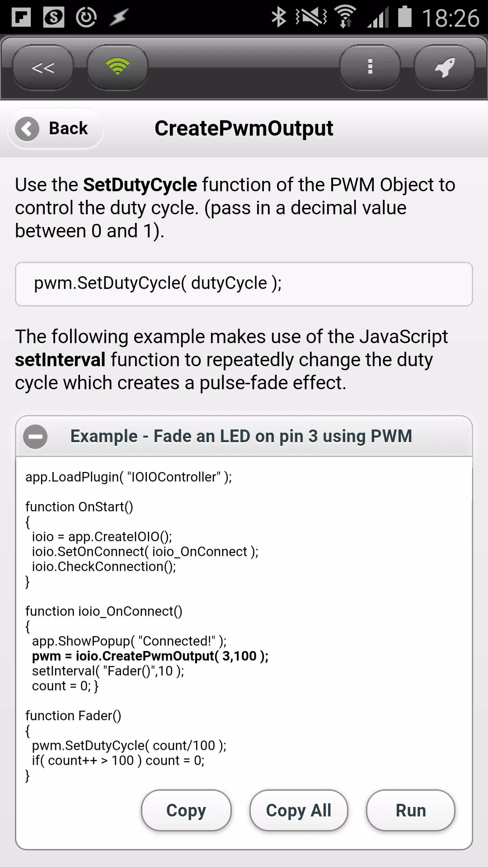Image resolution: width=488 pixels, height=868 pixels.
Task: Tap the vibrate mode status icon
Action: [311, 17]
